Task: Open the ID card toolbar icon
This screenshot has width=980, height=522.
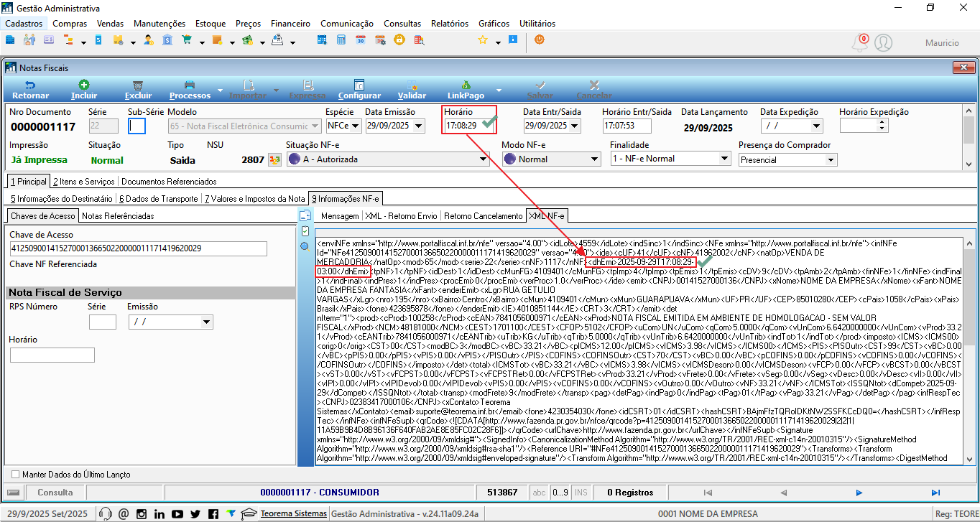Action: (x=49, y=39)
